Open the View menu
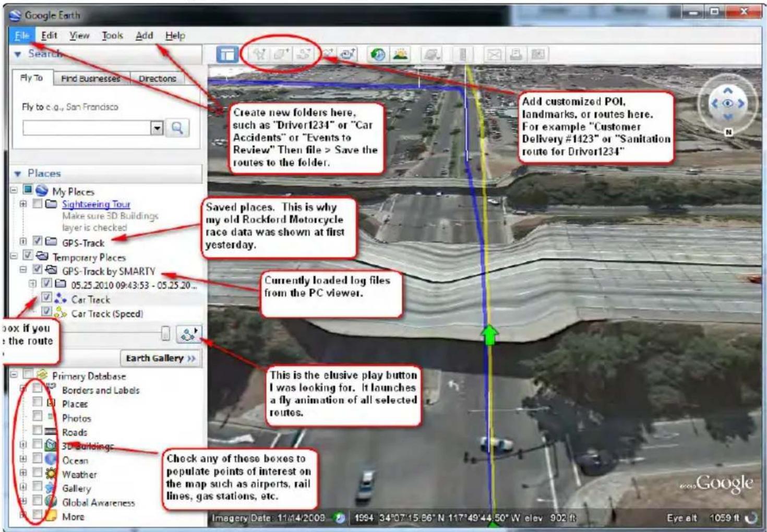Image resolution: width=767 pixels, height=532 pixels. [79, 35]
